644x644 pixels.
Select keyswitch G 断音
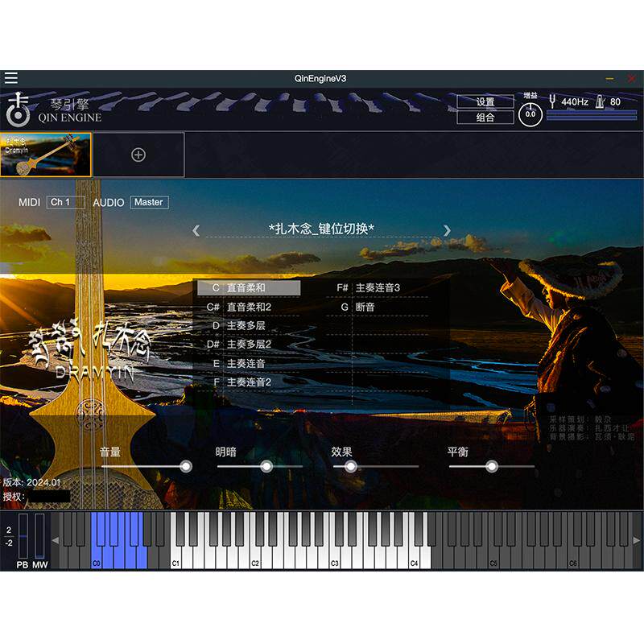377,307
